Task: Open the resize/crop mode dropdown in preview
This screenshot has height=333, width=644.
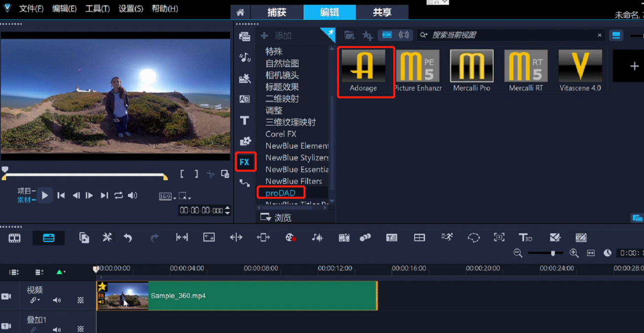Action: click(x=185, y=196)
